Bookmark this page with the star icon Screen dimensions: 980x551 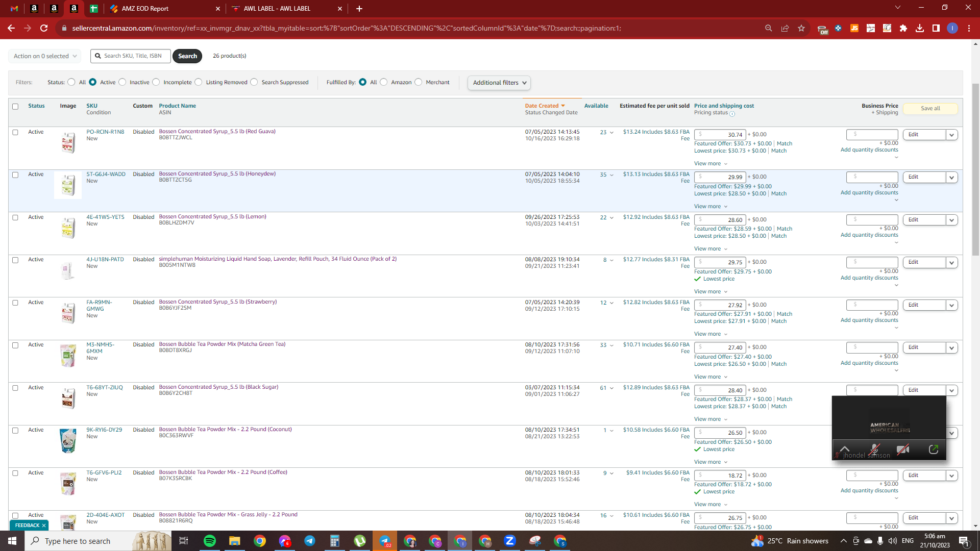(801, 28)
